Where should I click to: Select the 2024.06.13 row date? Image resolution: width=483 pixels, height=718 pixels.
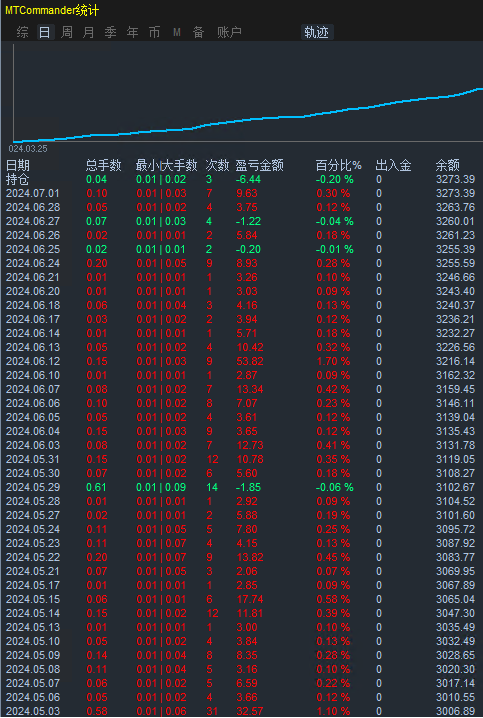click(x=33, y=347)
